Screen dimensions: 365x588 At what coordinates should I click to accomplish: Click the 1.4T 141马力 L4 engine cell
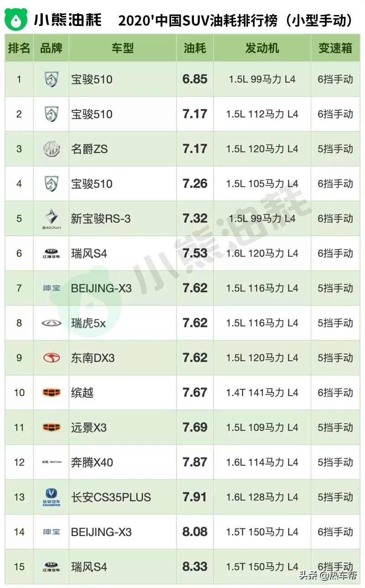(x=262, y=392)
